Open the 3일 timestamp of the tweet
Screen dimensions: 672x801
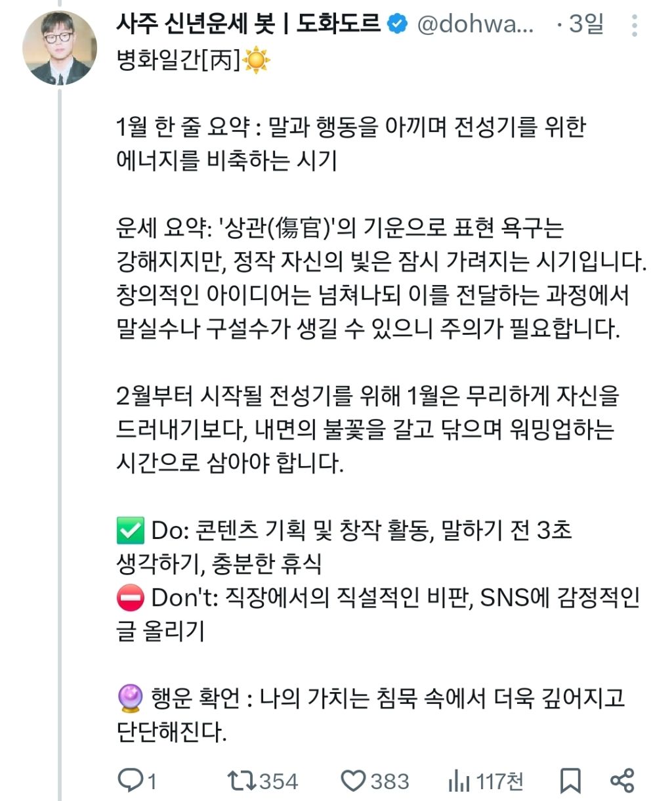(586, 25)
